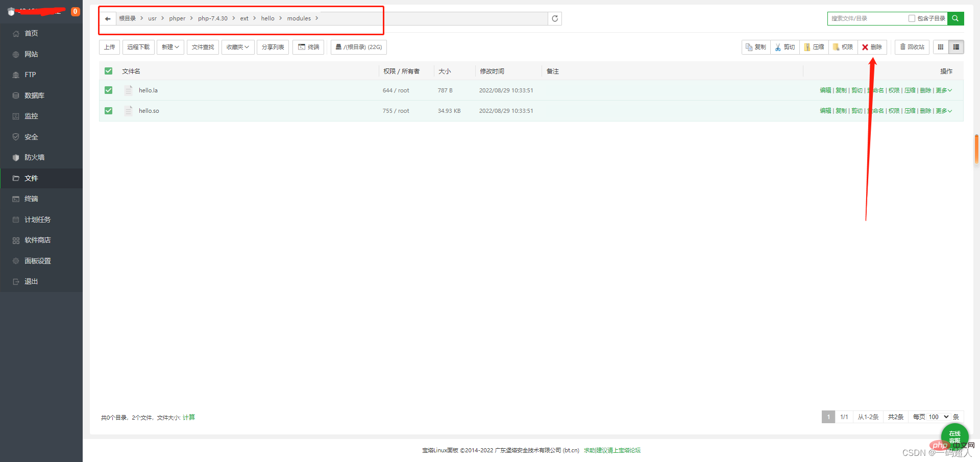This screenshot has width=980, height=462.
Task: Open the 回收站 recycle bin
Action: [x=912, y=47]
